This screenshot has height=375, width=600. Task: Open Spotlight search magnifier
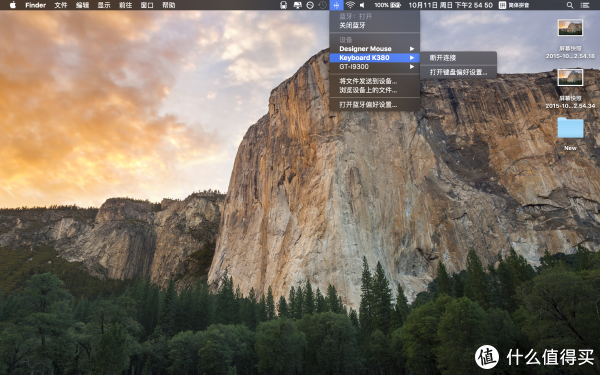(570, 5)
